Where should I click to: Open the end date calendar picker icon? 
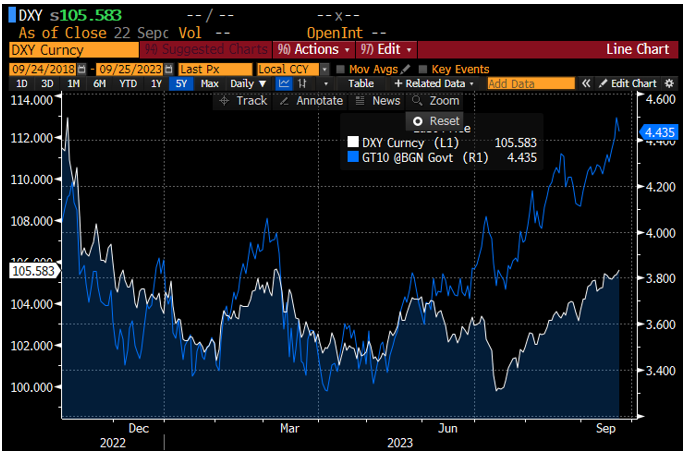coord(169,69)
